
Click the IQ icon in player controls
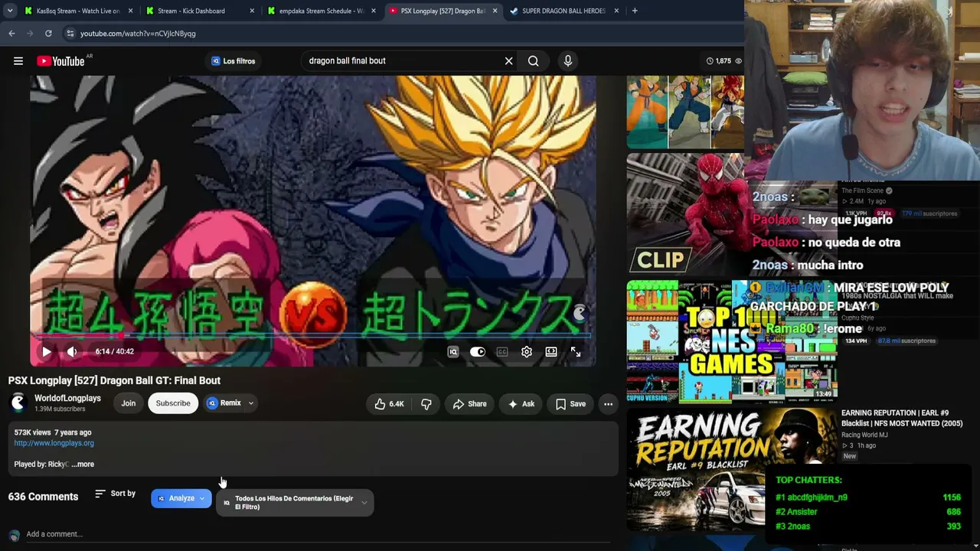click(453, 352)
